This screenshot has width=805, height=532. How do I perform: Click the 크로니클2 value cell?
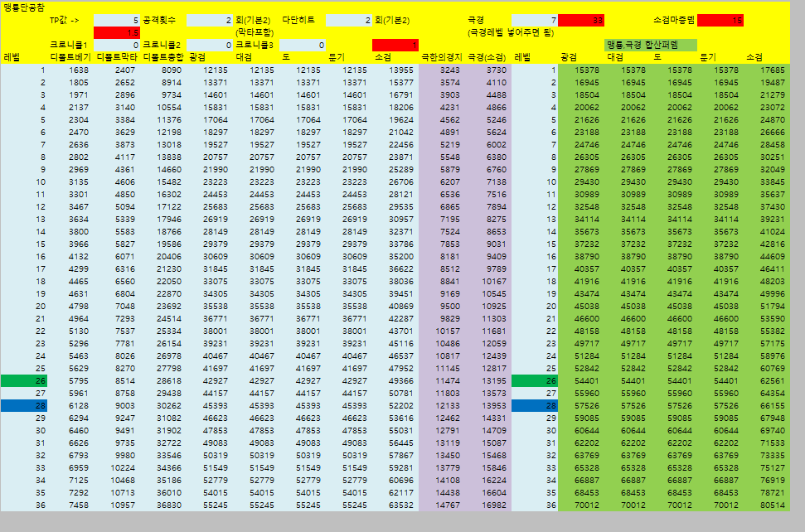click(211, 45)
